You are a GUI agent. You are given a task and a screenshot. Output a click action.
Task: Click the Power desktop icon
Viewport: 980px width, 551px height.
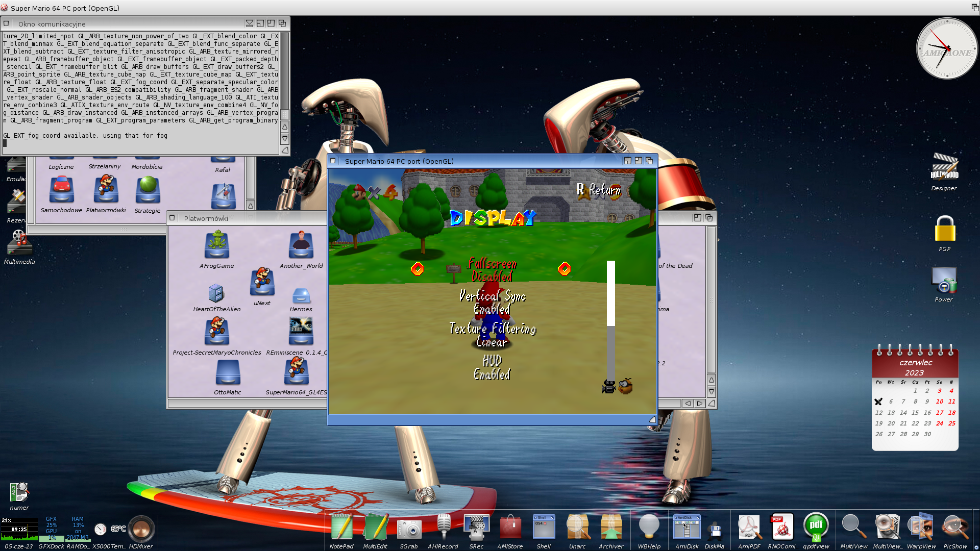pyautogui.click(x=944, y=280)
